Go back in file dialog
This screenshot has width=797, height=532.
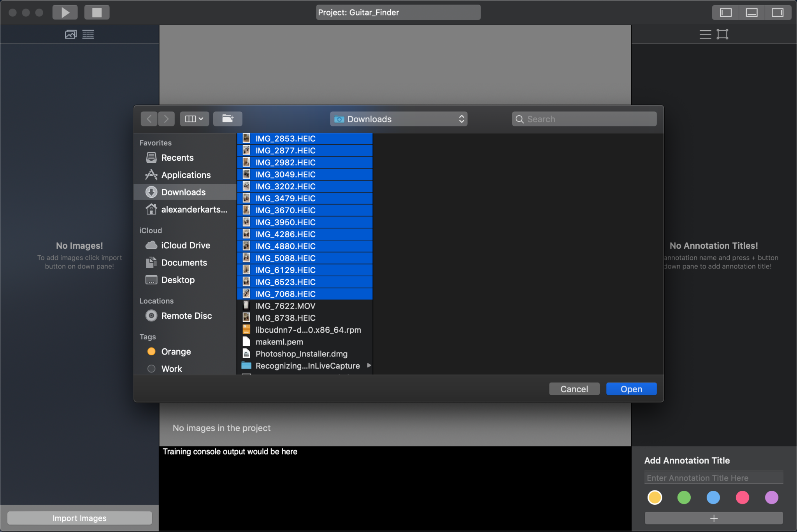click(149, 119)
